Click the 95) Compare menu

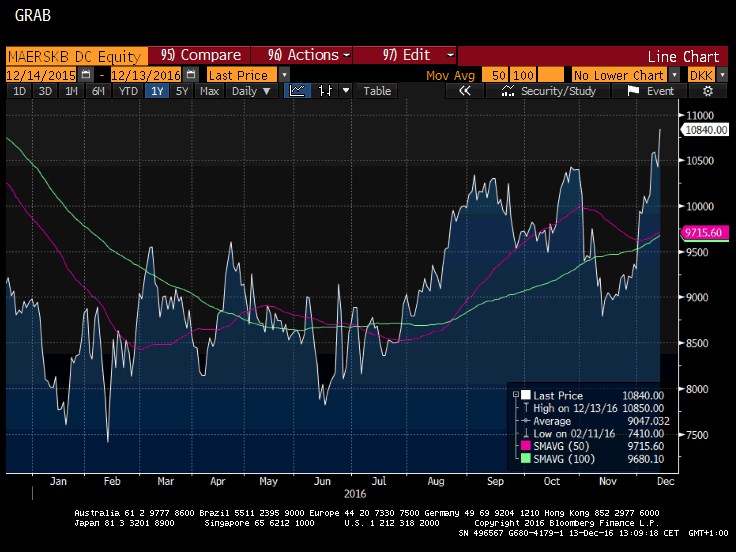[x=200, y=55]
